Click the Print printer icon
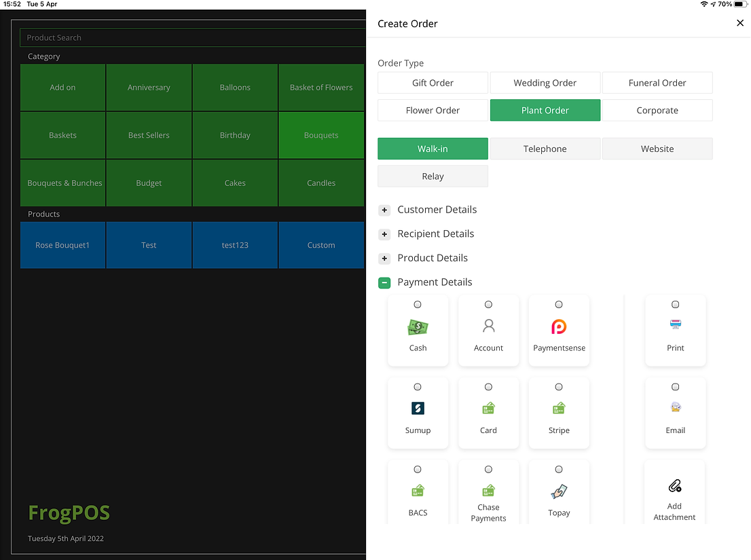Viewport: 751px width, 560px height. (675, 325)
